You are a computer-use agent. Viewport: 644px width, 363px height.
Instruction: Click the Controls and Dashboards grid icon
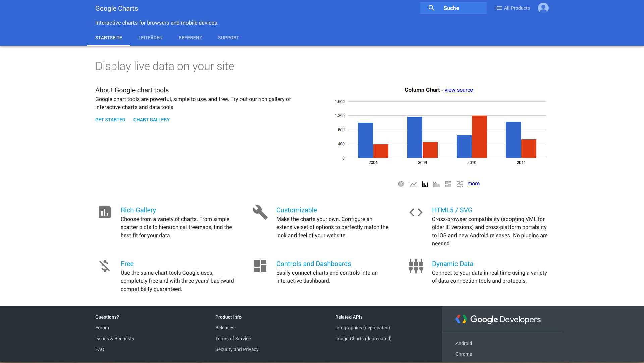[260, 266]
